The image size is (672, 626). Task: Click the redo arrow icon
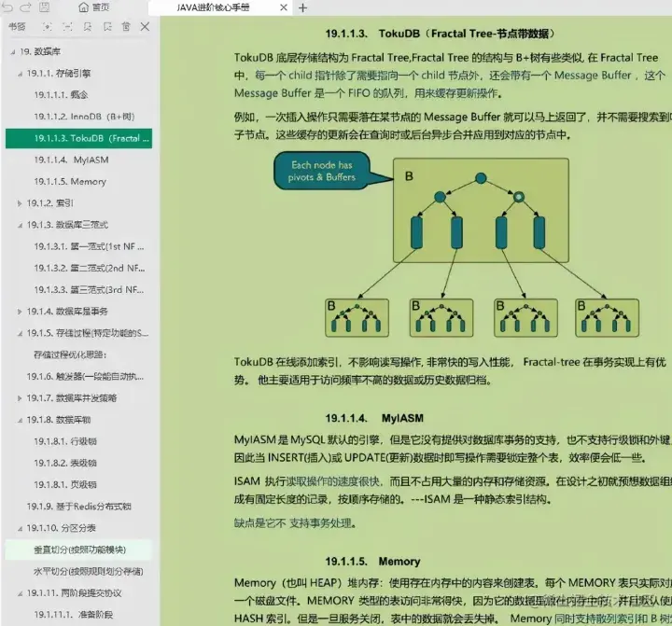point(26,7)
